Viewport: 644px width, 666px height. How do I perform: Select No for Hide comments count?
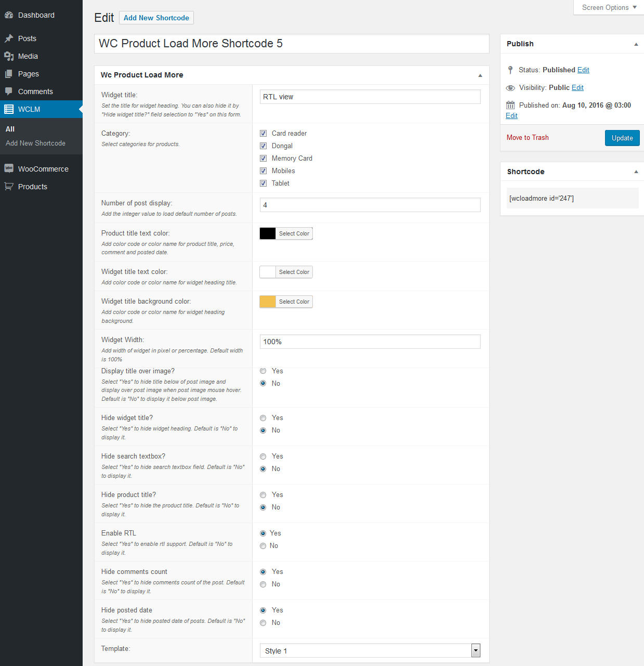[263, 584]
